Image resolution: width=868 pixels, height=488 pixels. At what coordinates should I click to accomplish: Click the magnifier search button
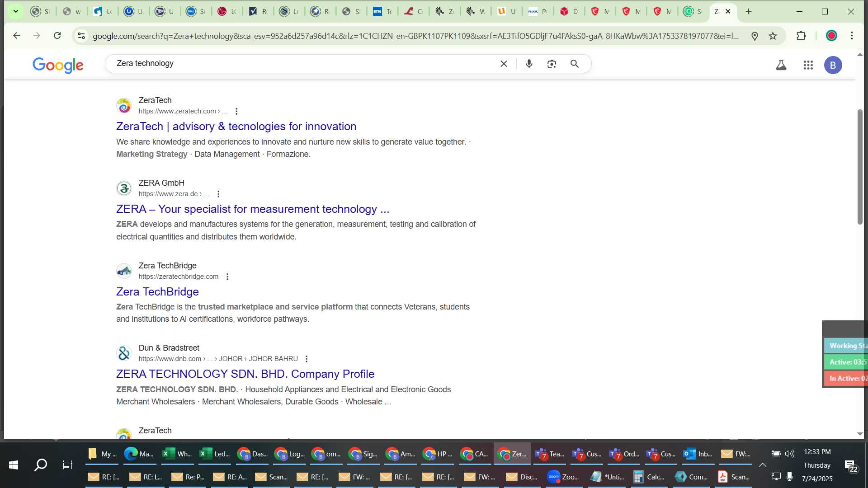(x=575, y=64)
